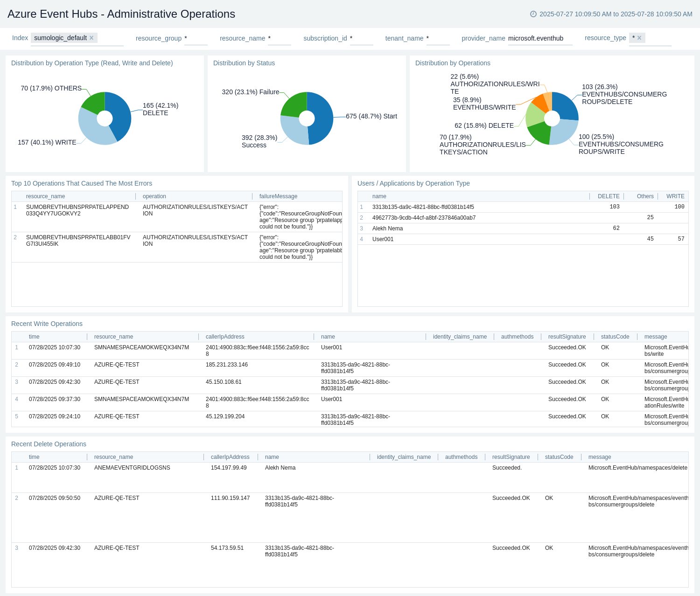Open the Distribution by Operations panel title
This screenshot has height=596, width=700.
pos(453,63)
